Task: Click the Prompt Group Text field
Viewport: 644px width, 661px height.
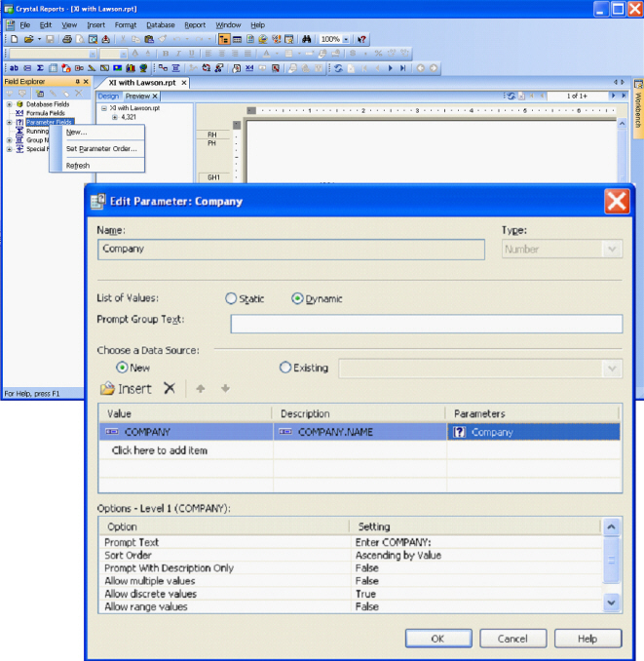Action: point(426,324)
